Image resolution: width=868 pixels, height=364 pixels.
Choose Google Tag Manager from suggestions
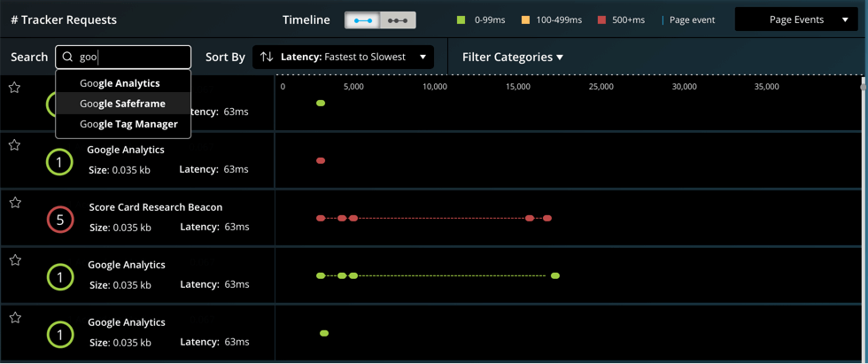(128, 124)
